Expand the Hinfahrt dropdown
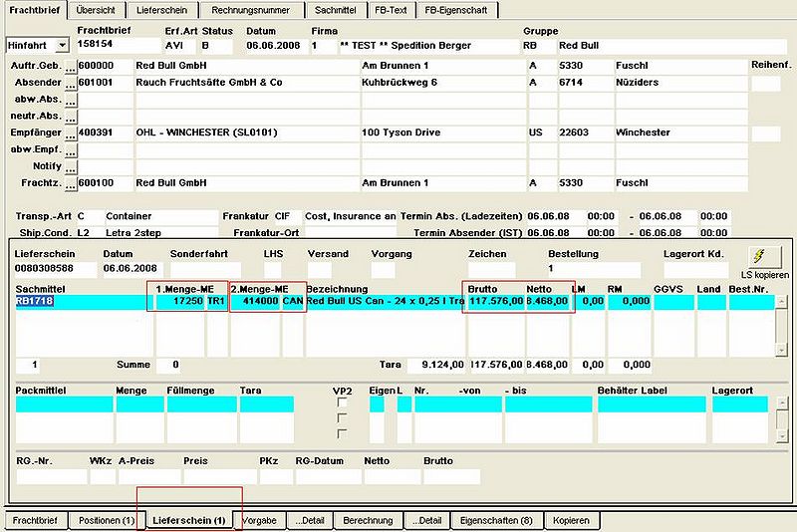 point(62,45)
